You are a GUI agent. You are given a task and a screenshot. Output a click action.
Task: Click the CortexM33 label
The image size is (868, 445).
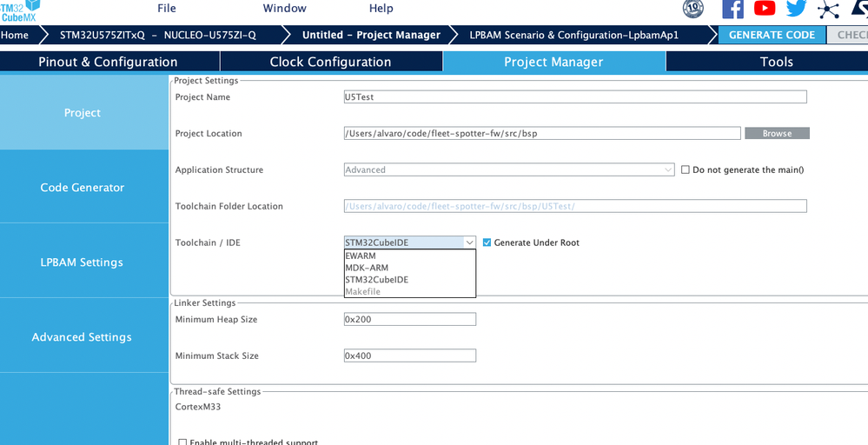coord(198,408)
